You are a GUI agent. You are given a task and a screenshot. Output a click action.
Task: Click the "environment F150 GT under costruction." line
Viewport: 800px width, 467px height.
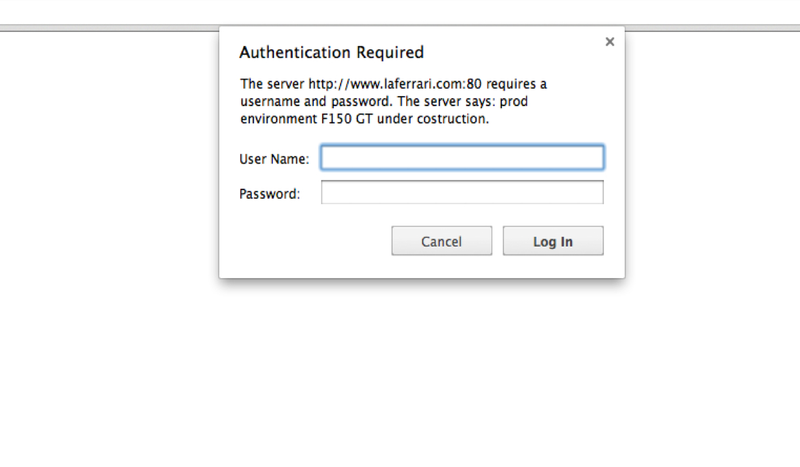point(364,119)
